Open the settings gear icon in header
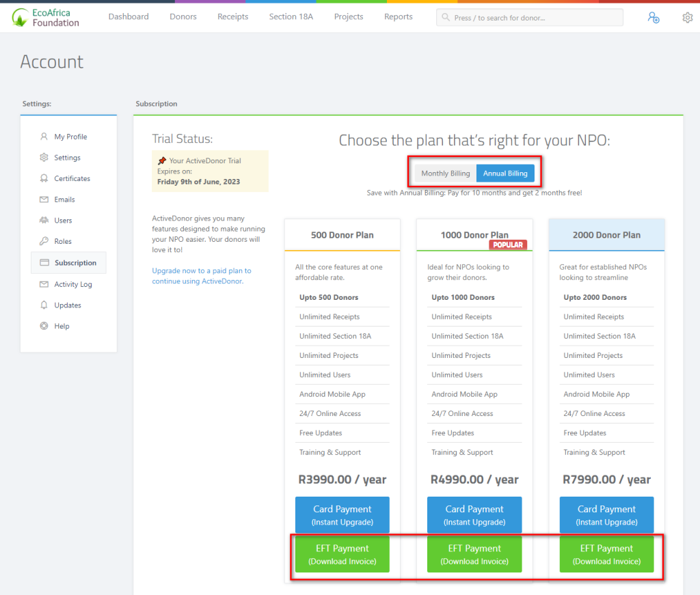 click(688, 17)
